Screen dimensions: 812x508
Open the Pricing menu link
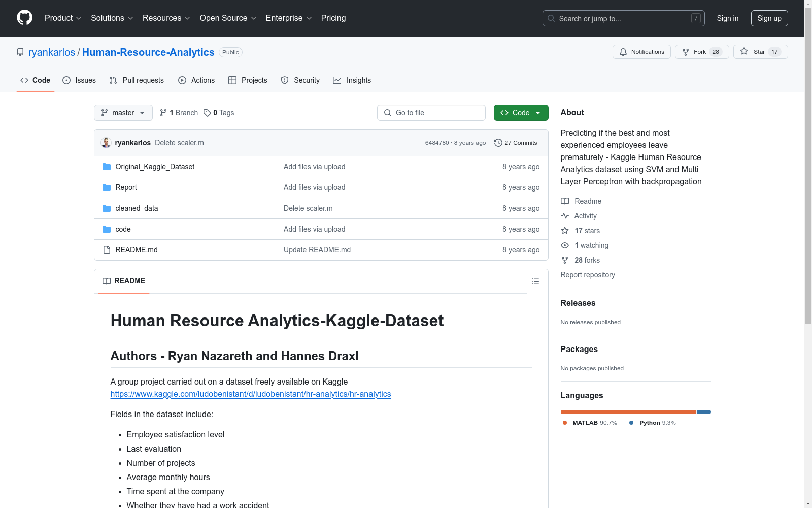pos(333,18)
